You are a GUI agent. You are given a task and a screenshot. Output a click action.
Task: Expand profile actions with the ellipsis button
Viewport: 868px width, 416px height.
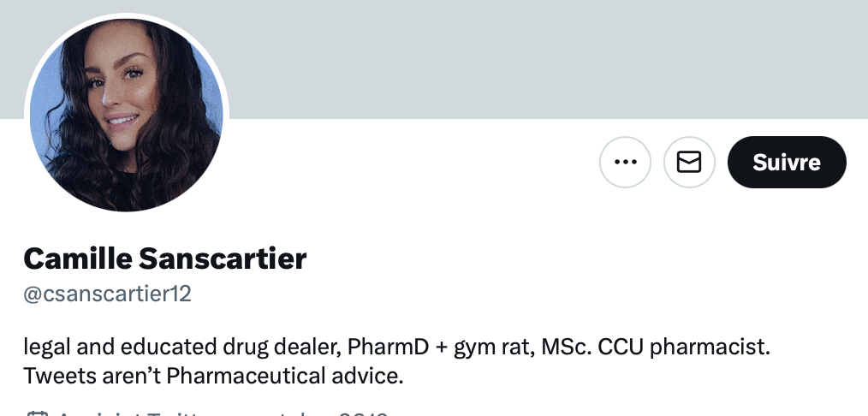tap(625, 162)
